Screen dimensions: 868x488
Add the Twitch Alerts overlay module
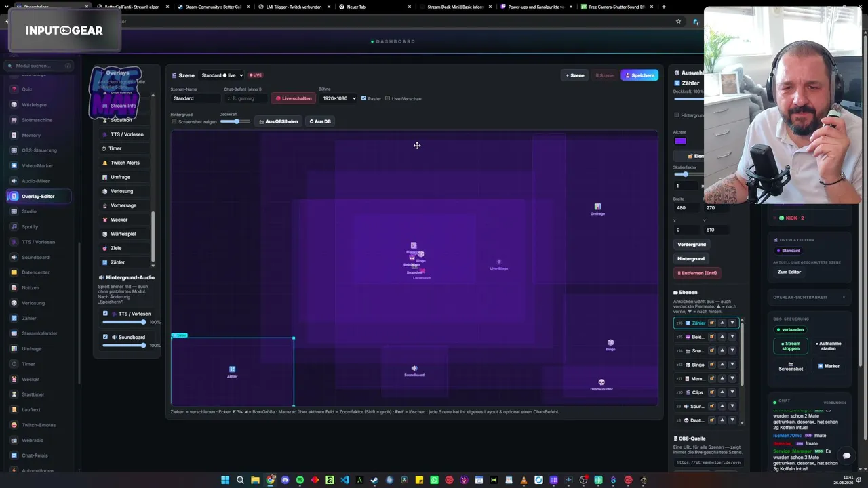click(x=125, y=163)
